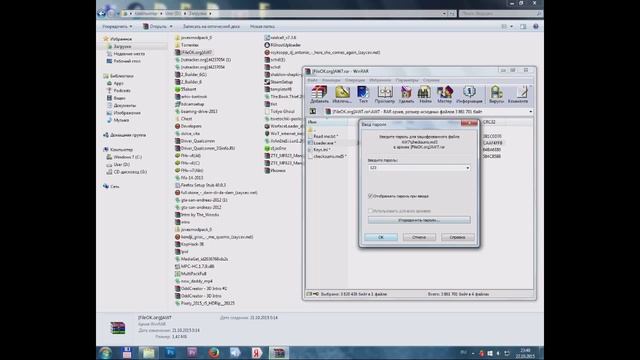Toggle the show password while typing checkbox
The image size is (640, 360).
(371, 196)
